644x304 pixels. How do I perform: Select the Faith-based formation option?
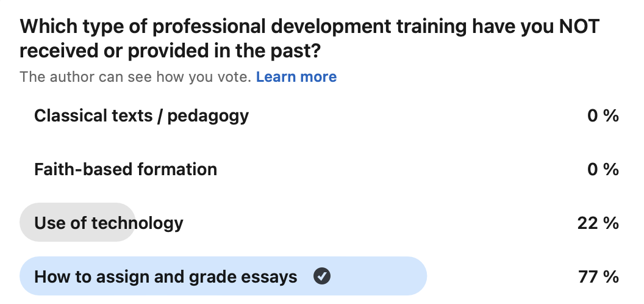click(319, 169)
